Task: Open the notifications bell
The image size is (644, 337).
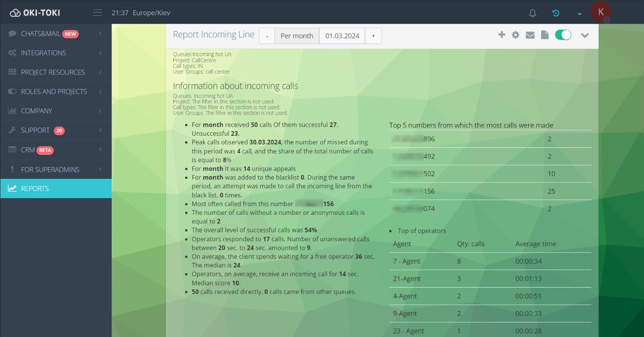Action: pos(533,13)
